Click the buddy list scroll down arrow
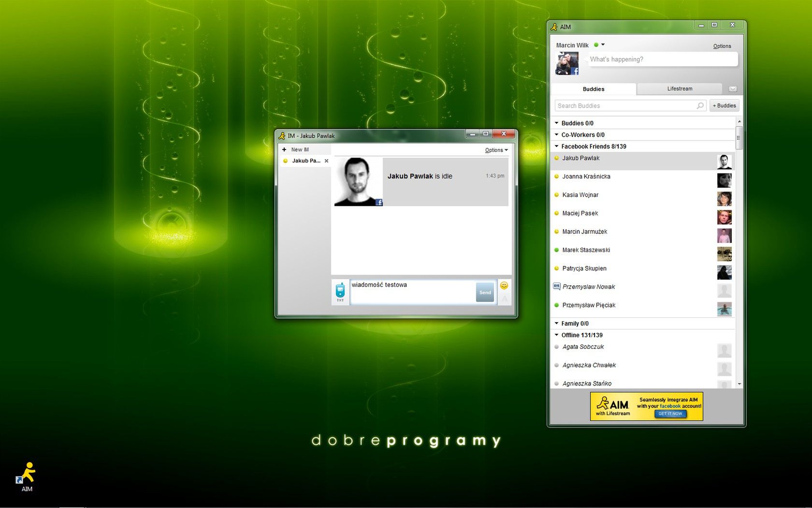Image resolution: width=812 pixels, height=508 pixels. [x=739, y=384]
